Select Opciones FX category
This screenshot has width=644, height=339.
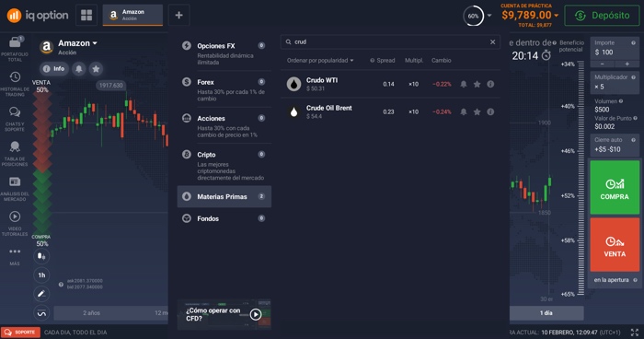point(224,53)
